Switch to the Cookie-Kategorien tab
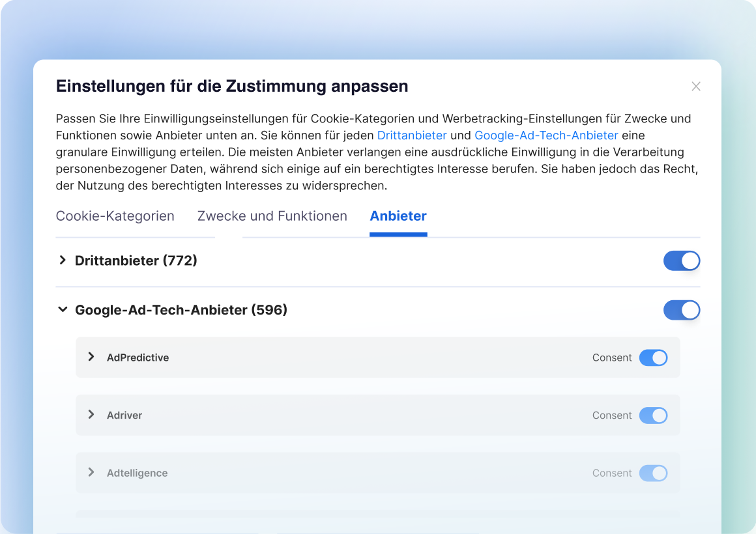Screen dimensions: 756x534 click(x=115, y=216)
